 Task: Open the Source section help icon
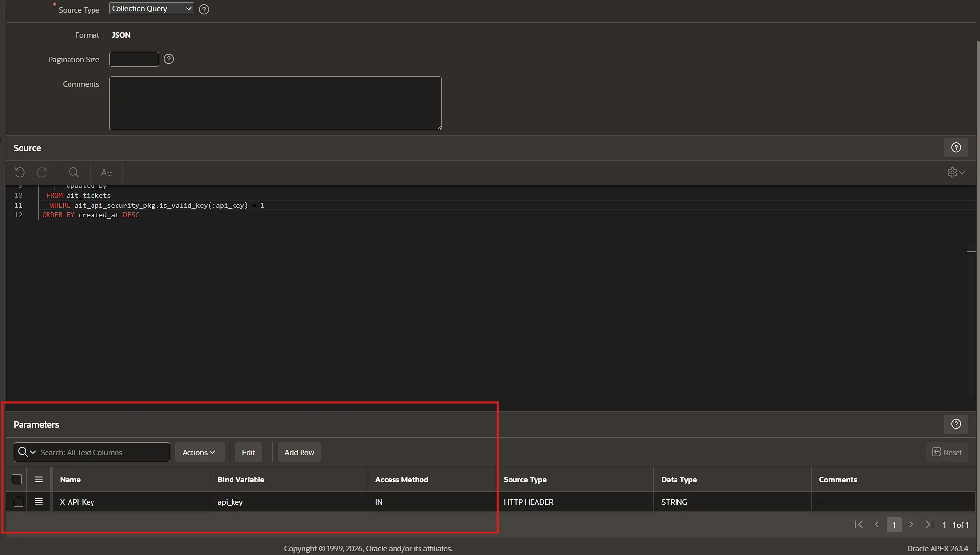point(956,148)
